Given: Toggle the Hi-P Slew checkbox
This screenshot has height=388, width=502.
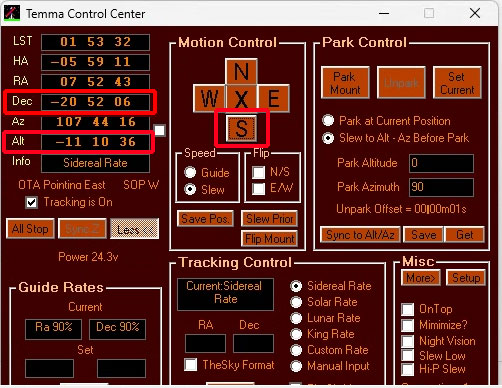Looking at the screenshot, I should [x=408, y=369].
